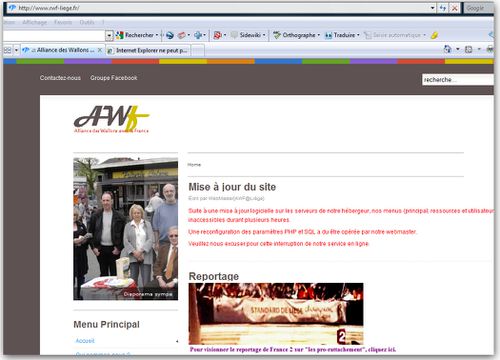Close the Alliance des Wallons tab
500x360 pixels.
[100, 50]
